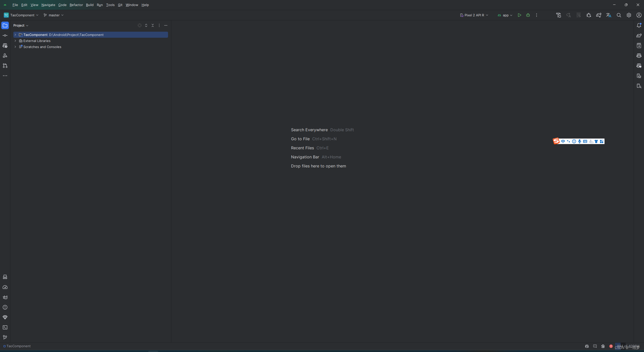Open the Build menu
Screen dimensions: 644x352
(90, 5)
